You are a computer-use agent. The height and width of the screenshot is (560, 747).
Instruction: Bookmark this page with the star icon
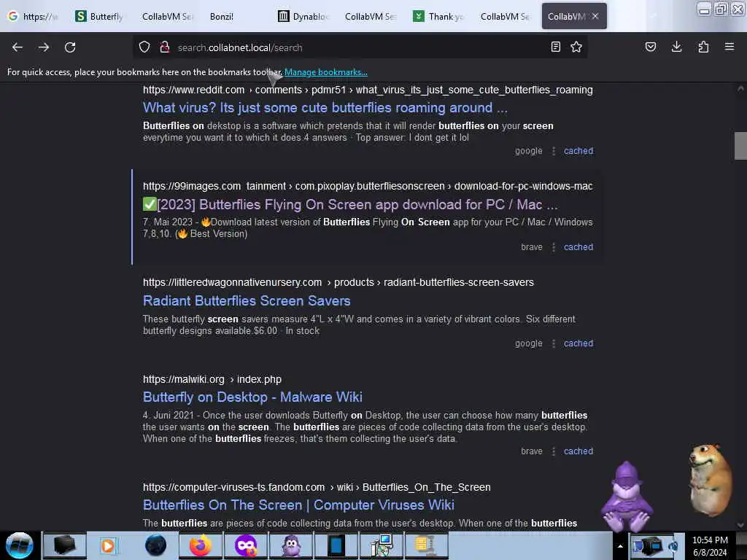pos(576,47)
